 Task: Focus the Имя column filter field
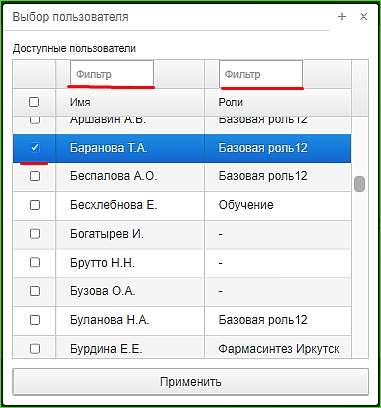click(112, 74)
